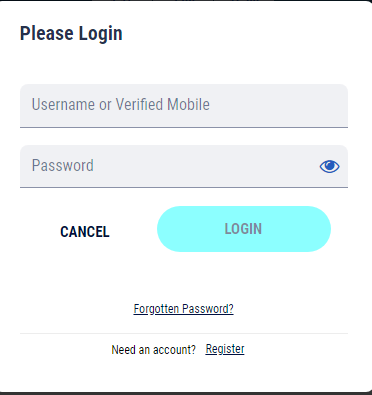372x395 pixels.
Task: Submit the form with the cyan LOGIN button
Action: tap(244, 229)
